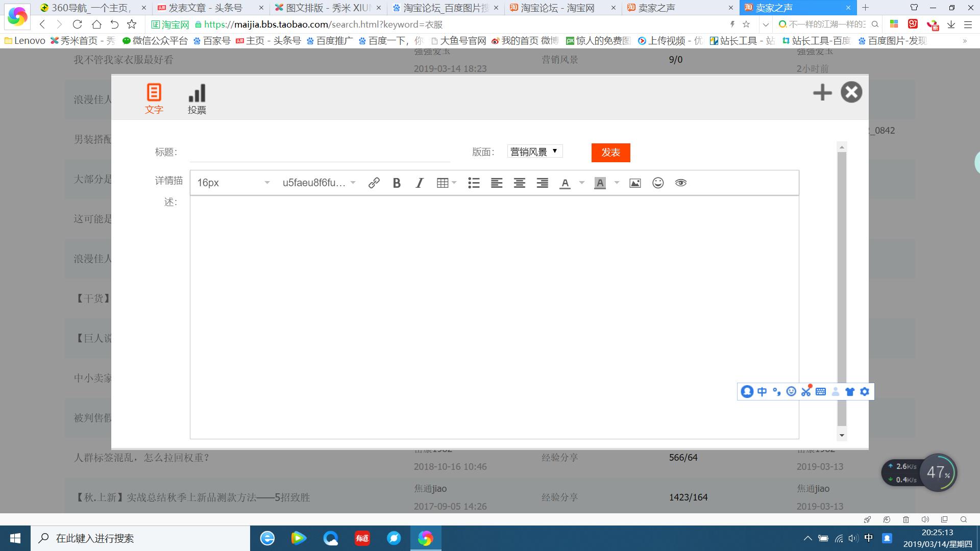
Task: Click the insert link icon
Action: point(374,183)
